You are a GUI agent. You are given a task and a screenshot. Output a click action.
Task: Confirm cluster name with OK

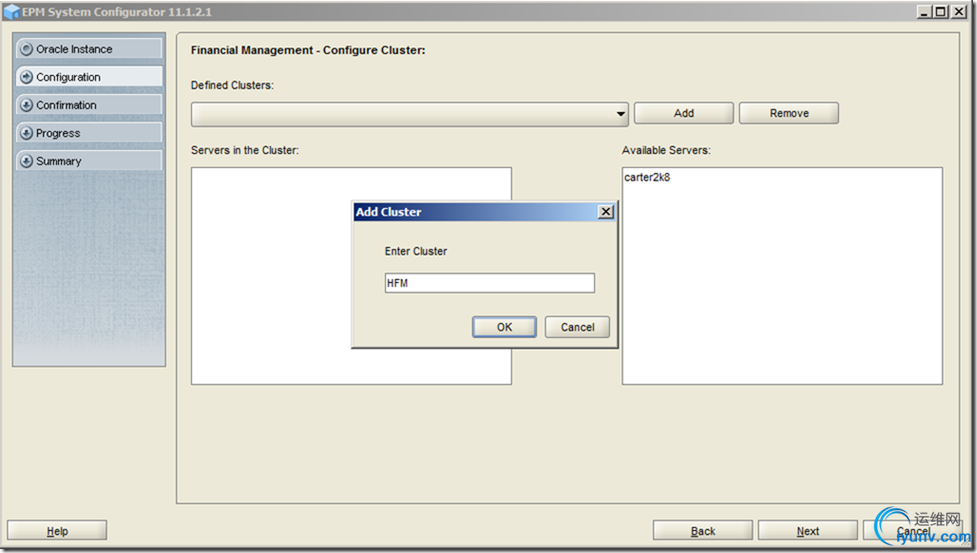click(x=504, y=327)
